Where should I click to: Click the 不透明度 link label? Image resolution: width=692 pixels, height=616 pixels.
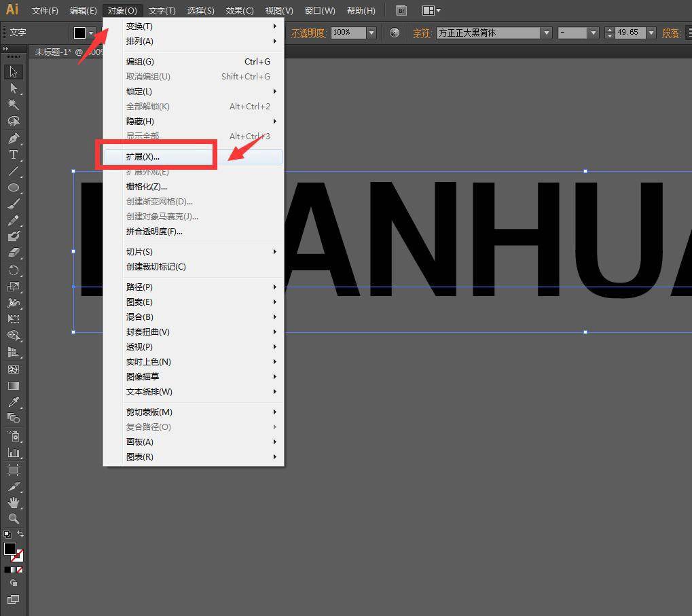(x=308, y=33)
